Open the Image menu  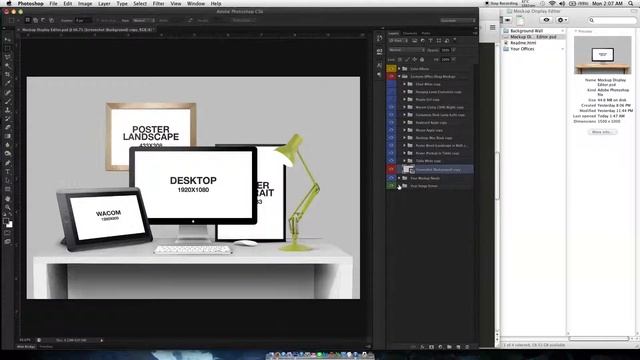coord(85,3)
